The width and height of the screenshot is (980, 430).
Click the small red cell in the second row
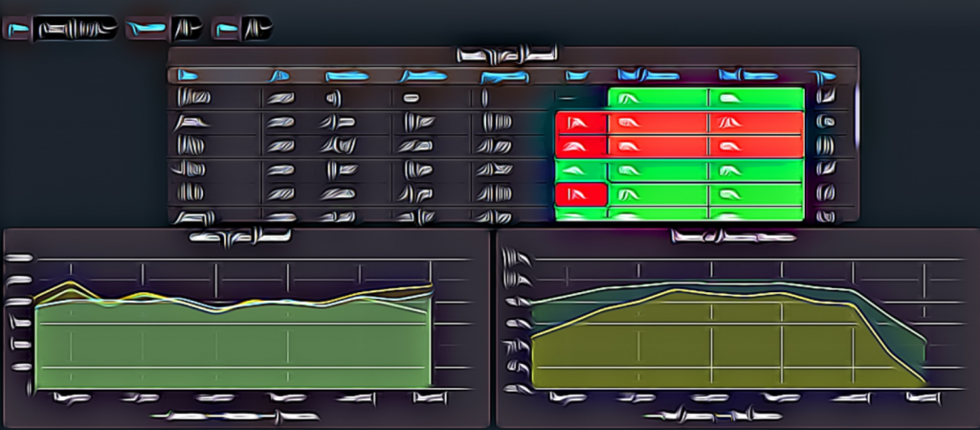click(x=580, y=123)
